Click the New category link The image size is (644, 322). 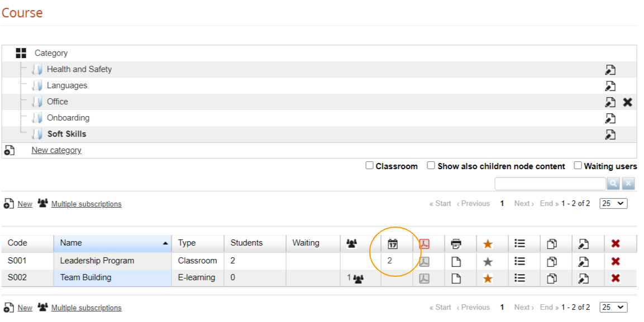[56, 150]
